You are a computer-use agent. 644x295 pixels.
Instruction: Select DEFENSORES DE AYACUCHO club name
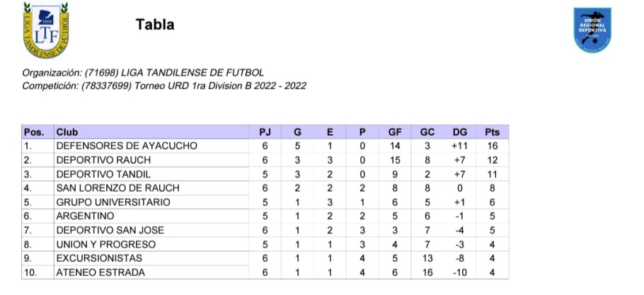[x=127, y=146]
